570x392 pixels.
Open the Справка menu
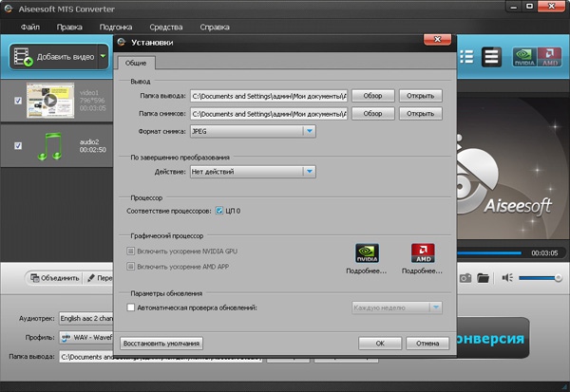[215, 27]
